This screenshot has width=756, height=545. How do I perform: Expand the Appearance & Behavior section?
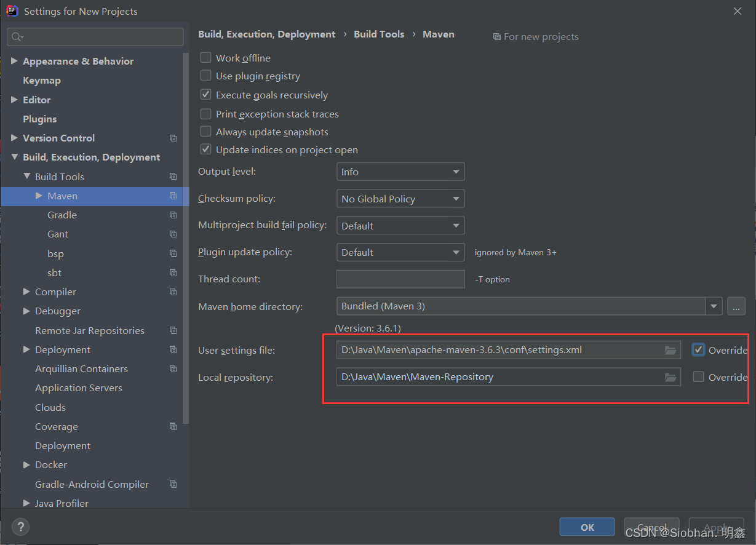[x=14, y=61]
